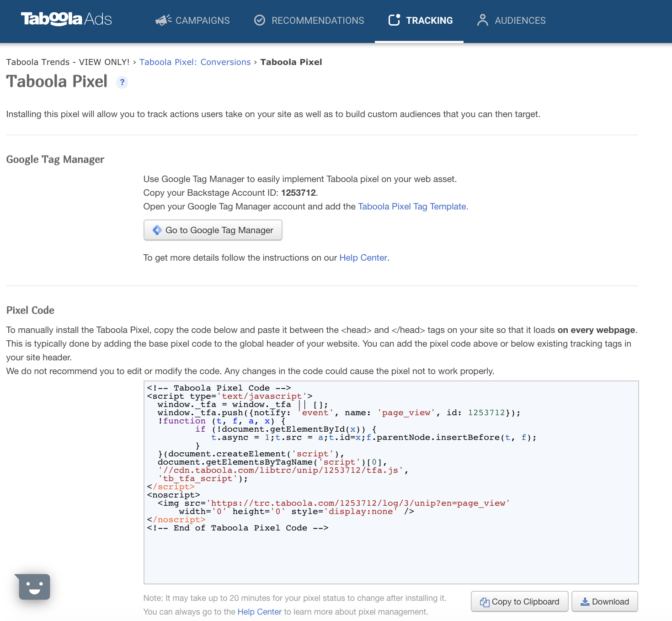Click the window._tfa.push notify code line
This screenshot has width=672, height=621.
tap(339, 412)
